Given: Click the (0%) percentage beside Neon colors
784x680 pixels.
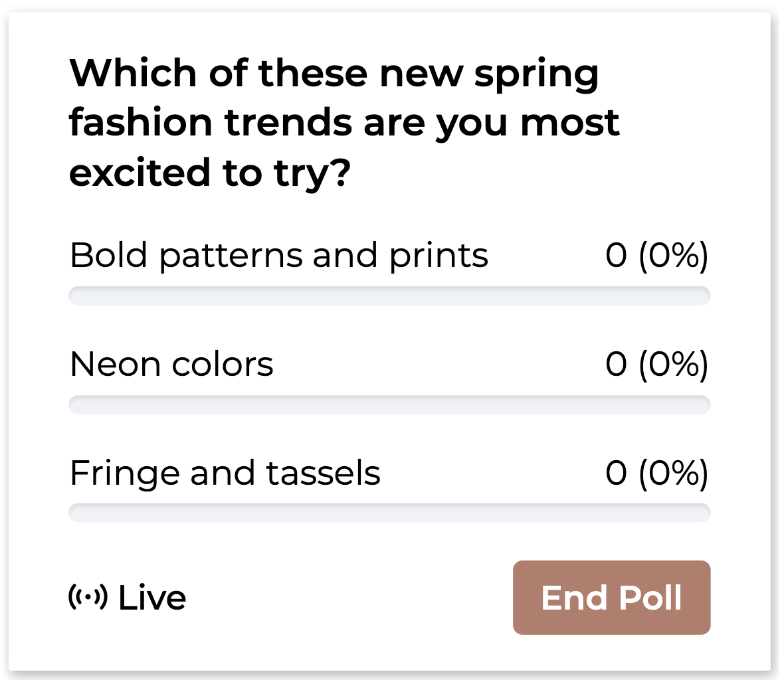Looking at the screenshot, I should point(673,364).
